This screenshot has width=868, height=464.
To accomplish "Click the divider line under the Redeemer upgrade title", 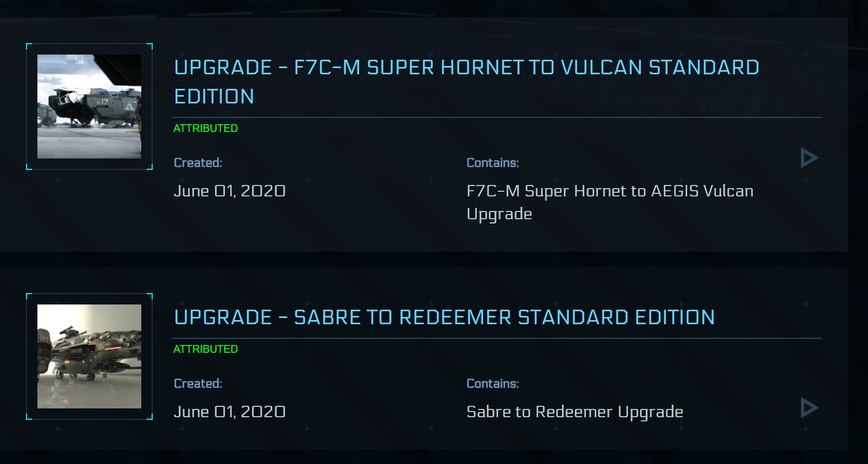I will (x=497, y=338).
